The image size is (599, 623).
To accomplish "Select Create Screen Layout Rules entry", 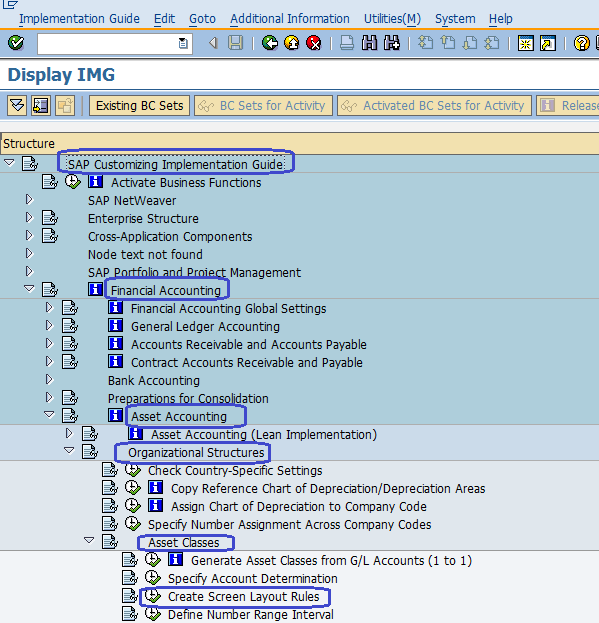I will (243, 596).
